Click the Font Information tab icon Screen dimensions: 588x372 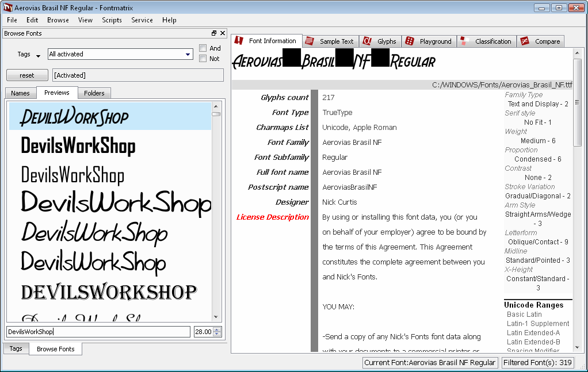point(239,41)
